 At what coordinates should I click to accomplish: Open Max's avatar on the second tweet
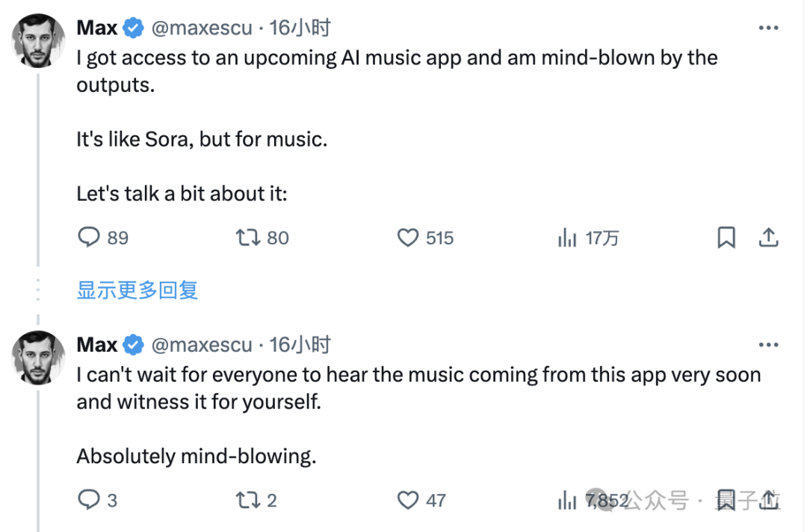[x=39, y=358]
